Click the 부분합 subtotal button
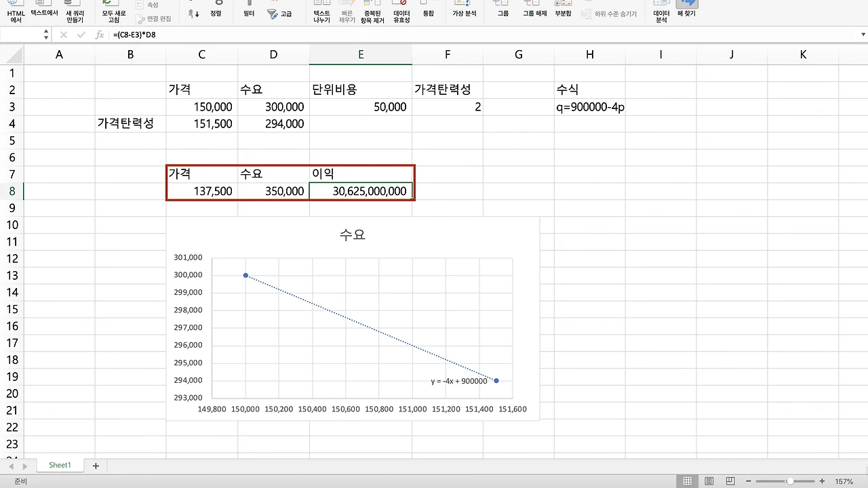Viewport: 868px width, 488px height. [x=563, y=9]
